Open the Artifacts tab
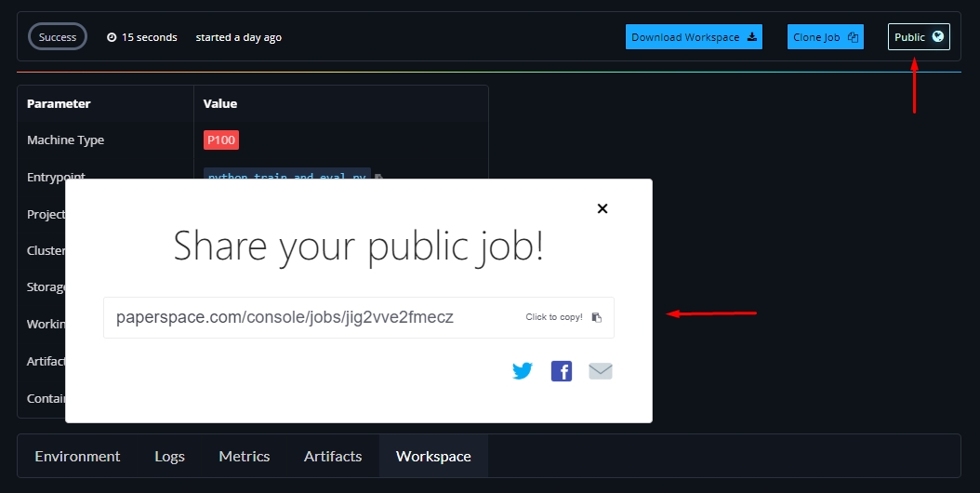Image resolution: width=980 pixels, height=493 pixels. tap(333, 456)
